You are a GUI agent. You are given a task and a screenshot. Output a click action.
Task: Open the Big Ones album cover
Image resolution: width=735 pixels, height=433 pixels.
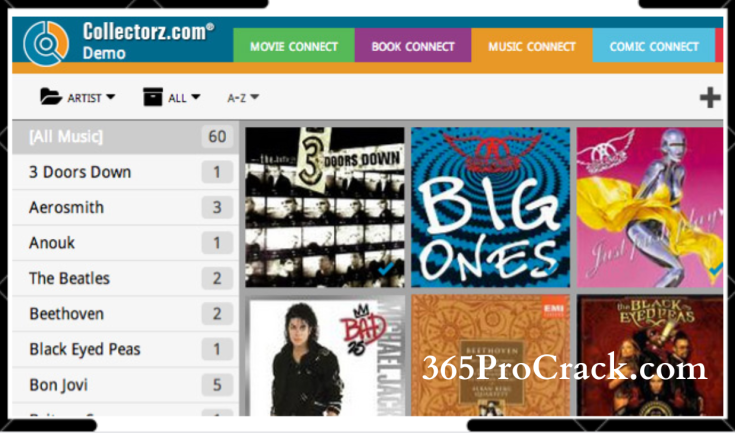pos(490,207)
